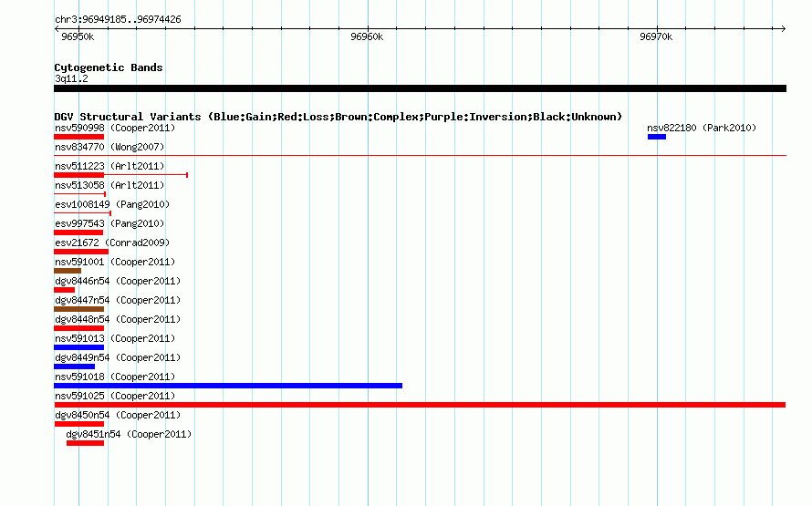This screenshot has width=812, height=506.
Task: Open dgv8451n54 (Cooper2011) variant label
Action: [x=129, y=434]
